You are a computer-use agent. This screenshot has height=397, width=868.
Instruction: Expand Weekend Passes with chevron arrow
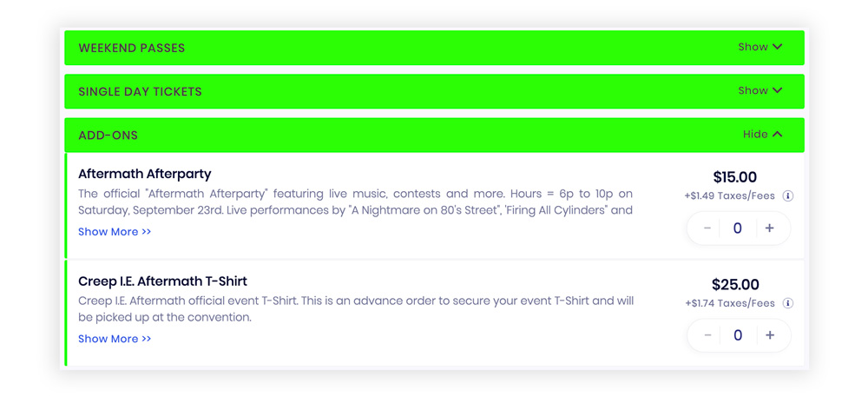(x=777, y=47)
